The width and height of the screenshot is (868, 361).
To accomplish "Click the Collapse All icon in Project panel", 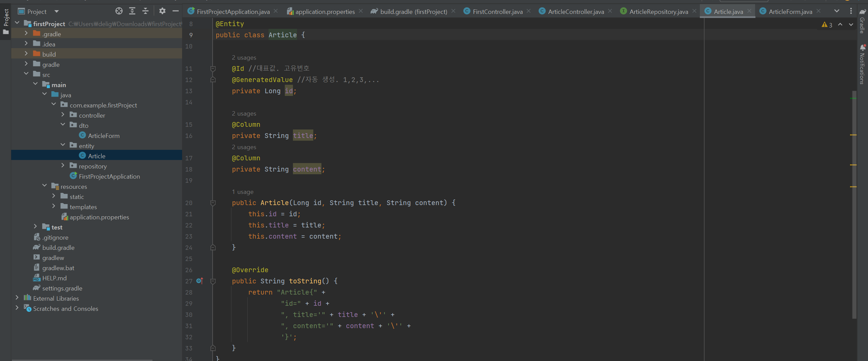I will click(x=145, y=11).
